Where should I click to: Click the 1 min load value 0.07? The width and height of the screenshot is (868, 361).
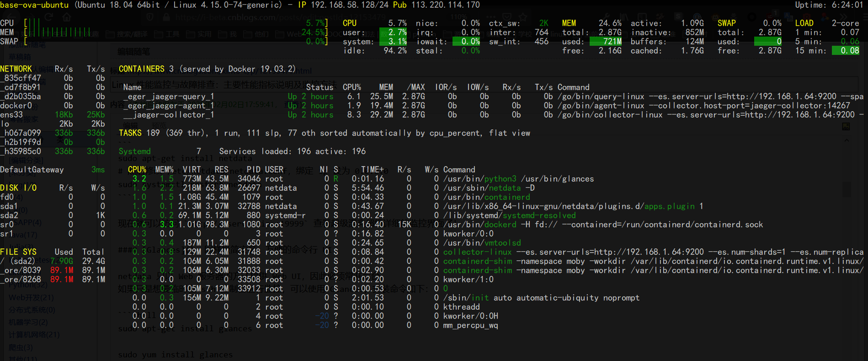pyautogui.click(x=850, y=32)
